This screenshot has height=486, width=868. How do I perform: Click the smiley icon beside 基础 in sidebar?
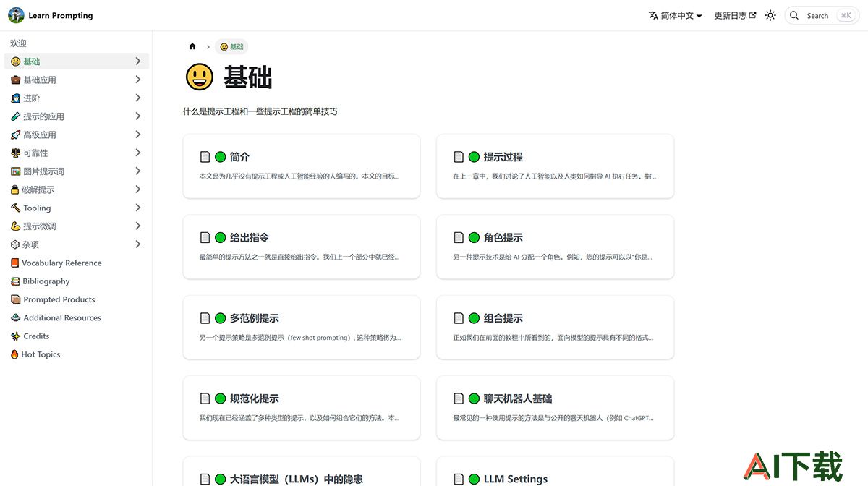pos(16,62)
